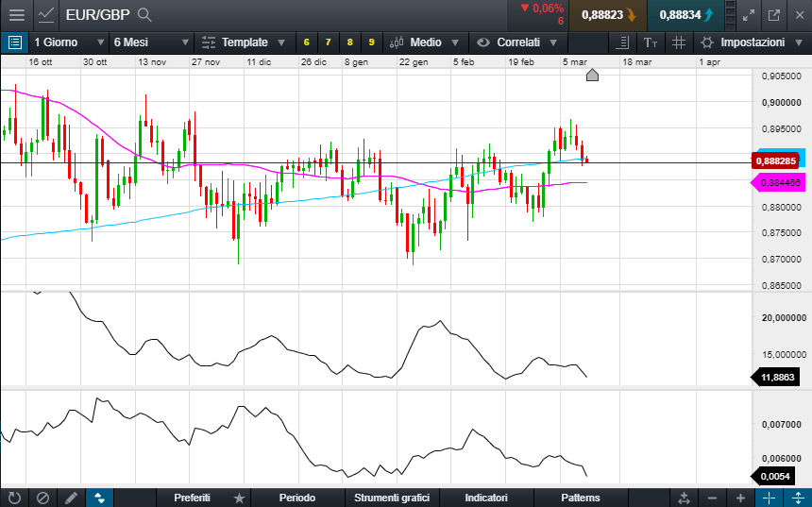This screenshot has height=507, width=812.
Task: Open the 6 Mesi range dropdown
Action: (x=151, y=42)
